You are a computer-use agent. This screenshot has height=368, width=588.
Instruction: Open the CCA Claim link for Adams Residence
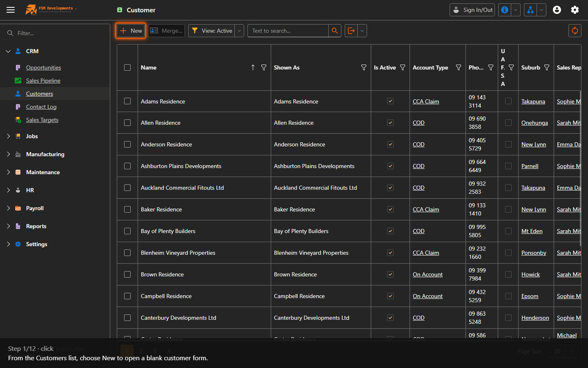(426, 101)
